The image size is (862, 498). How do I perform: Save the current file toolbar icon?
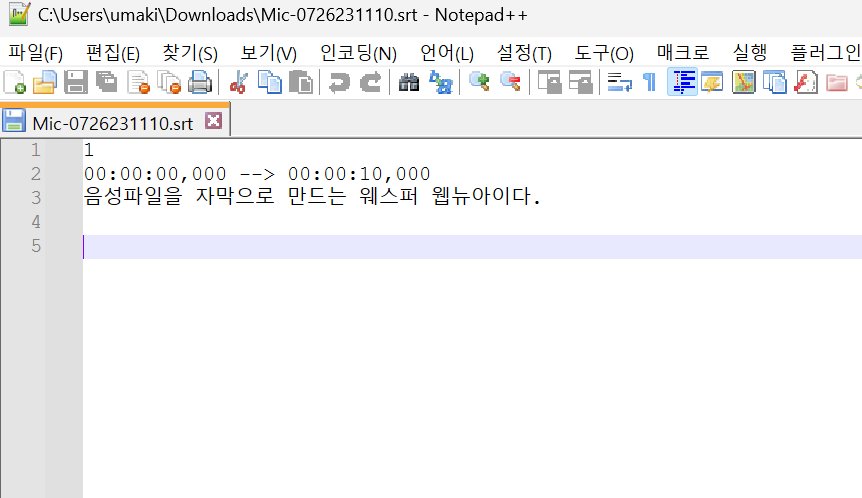point(76,82)
